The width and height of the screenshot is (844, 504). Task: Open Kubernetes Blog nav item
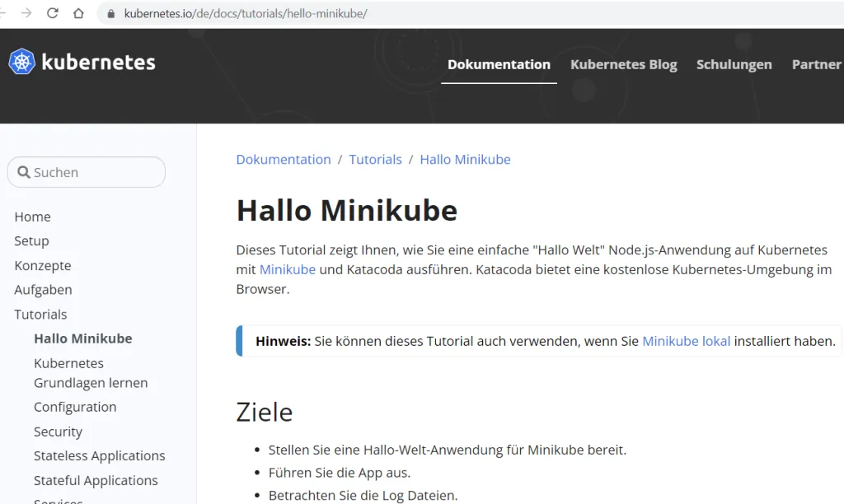point(624,64)
